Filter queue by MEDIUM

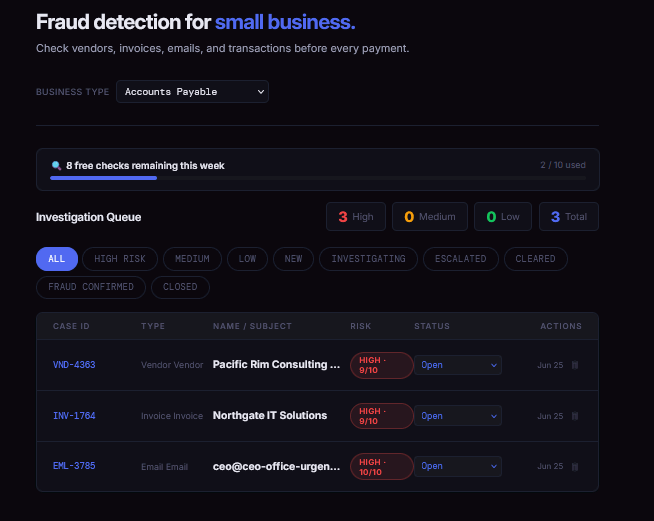192,259
